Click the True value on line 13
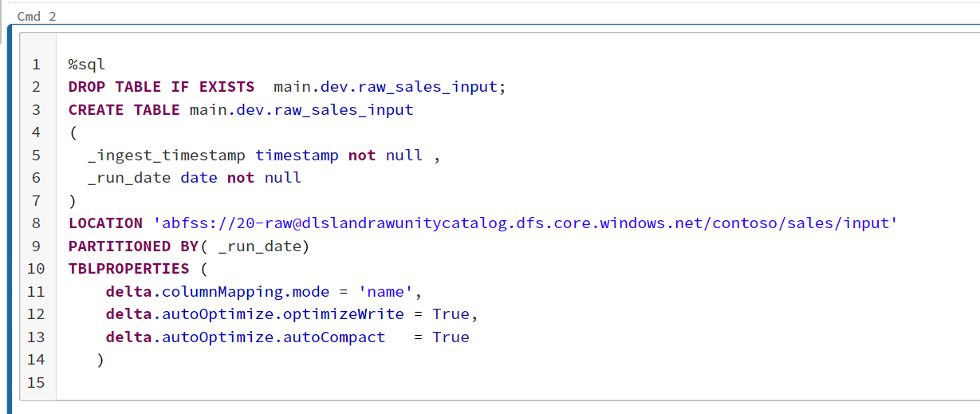980x414 pixels. coord(451,337)
